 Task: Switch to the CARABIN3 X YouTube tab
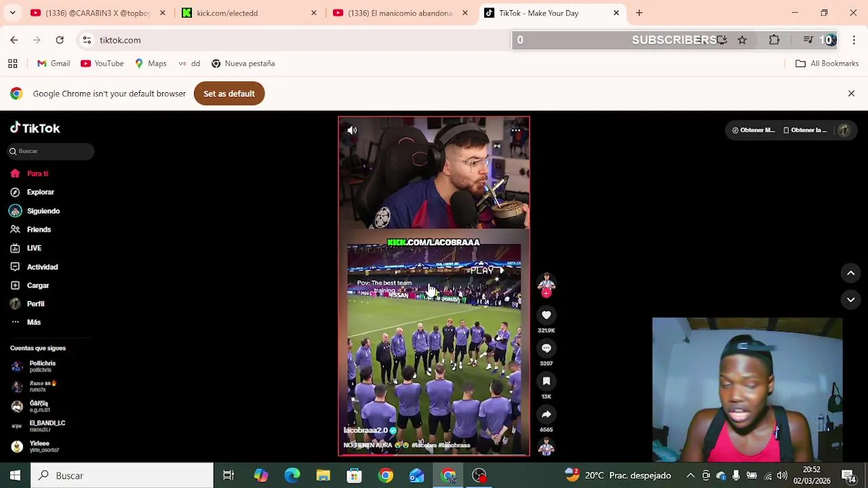[97, 13]
